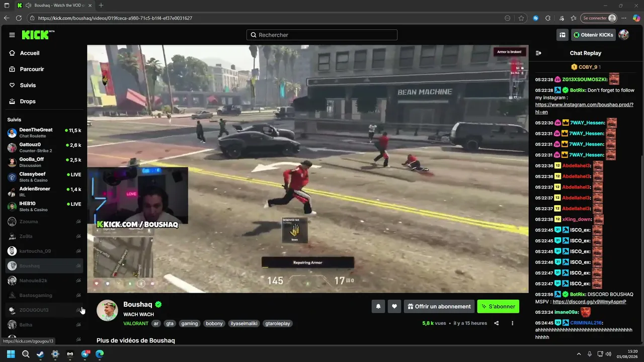Image resolution: width=644 pixels, height=362 pixels.
Task: Go back with the browser back arrow
Action: click(7, 18)
